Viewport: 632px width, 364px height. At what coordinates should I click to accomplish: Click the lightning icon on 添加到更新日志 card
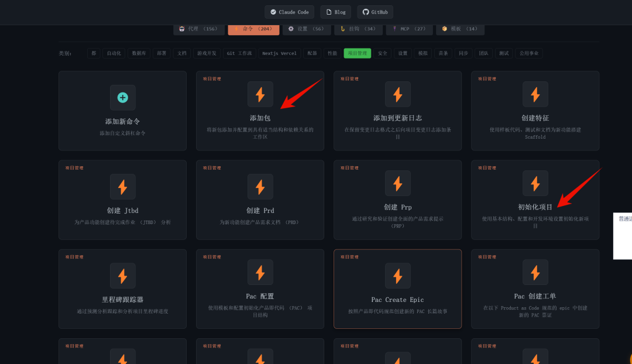coord(398,94)
